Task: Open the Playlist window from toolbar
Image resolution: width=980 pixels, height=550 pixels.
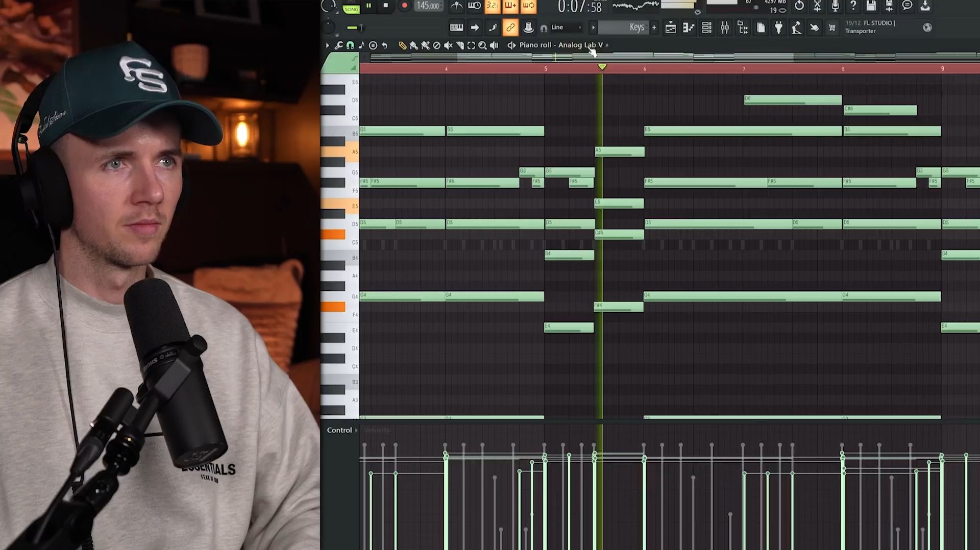Action: click(671, 28)
